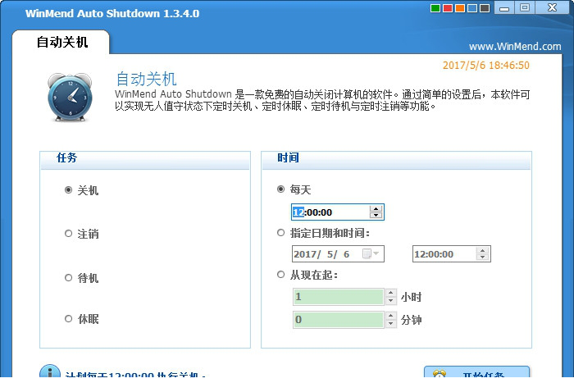The width and height of the screenshot is (574, 392).
Task: Click the blue info icon at bottom
Action: tap(50, 371)
